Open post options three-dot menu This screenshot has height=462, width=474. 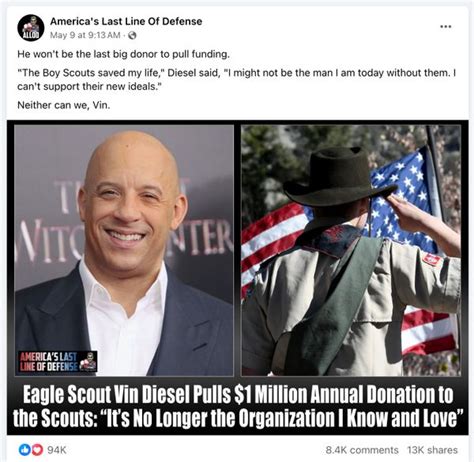tap(446, 26)
